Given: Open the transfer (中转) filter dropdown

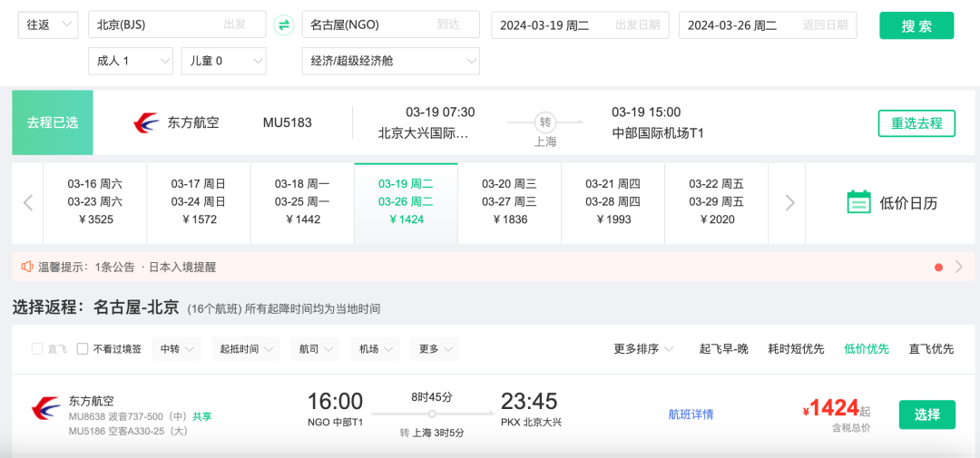Looking at the screenshot, I should [178, 349].
